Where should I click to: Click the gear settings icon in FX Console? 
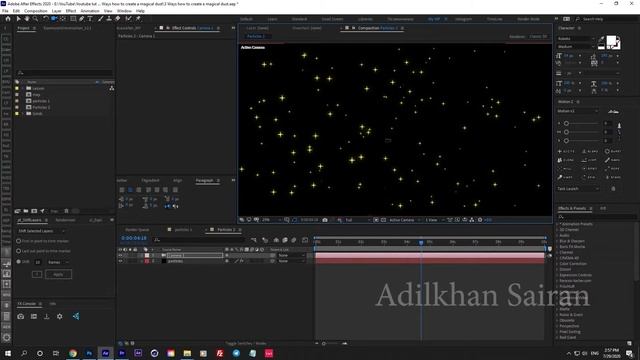pos(60,316)
